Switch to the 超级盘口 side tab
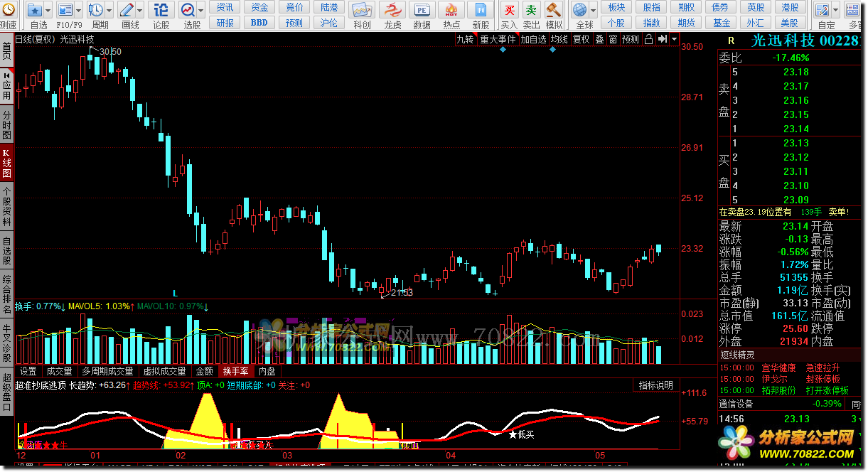The width and height of the screenshot is (868, 472). point(6,390)
